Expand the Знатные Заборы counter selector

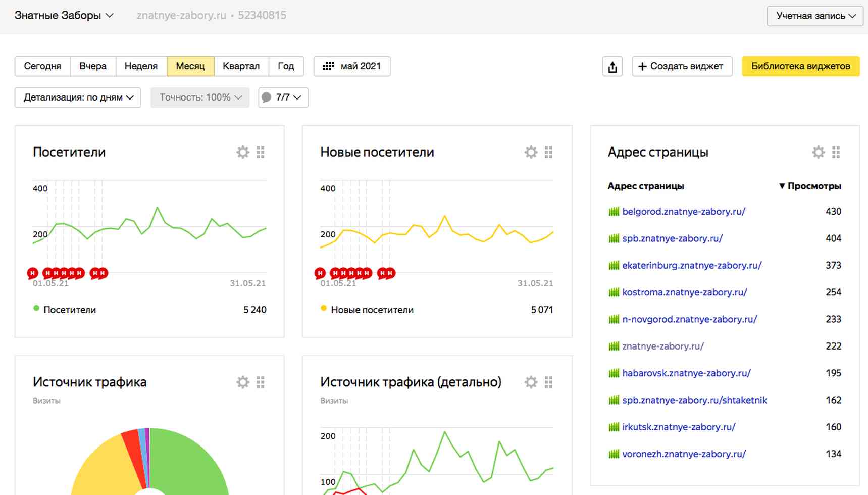click(64, 16)
